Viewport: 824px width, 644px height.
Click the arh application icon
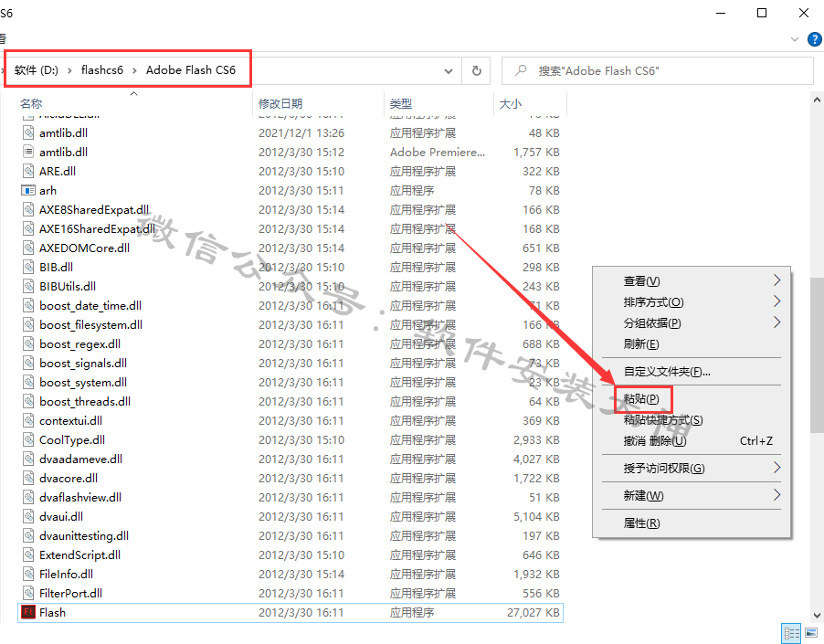coord(27,190)
